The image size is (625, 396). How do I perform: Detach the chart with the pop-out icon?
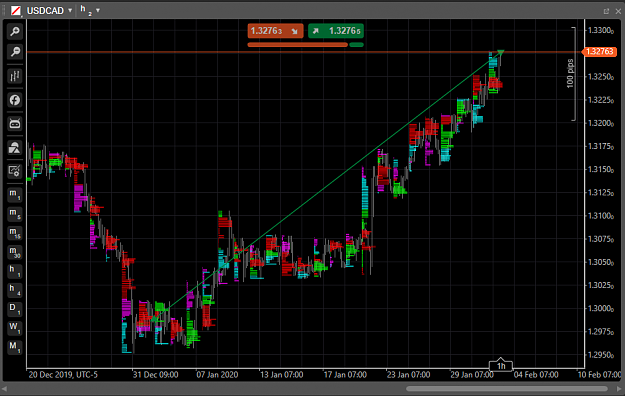click(x=606, y=11)
